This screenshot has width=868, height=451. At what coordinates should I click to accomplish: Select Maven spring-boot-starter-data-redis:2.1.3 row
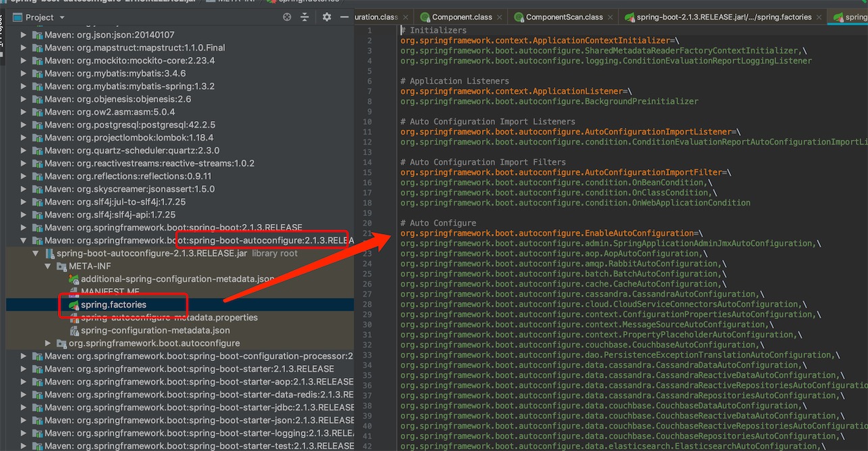point(180,394)
